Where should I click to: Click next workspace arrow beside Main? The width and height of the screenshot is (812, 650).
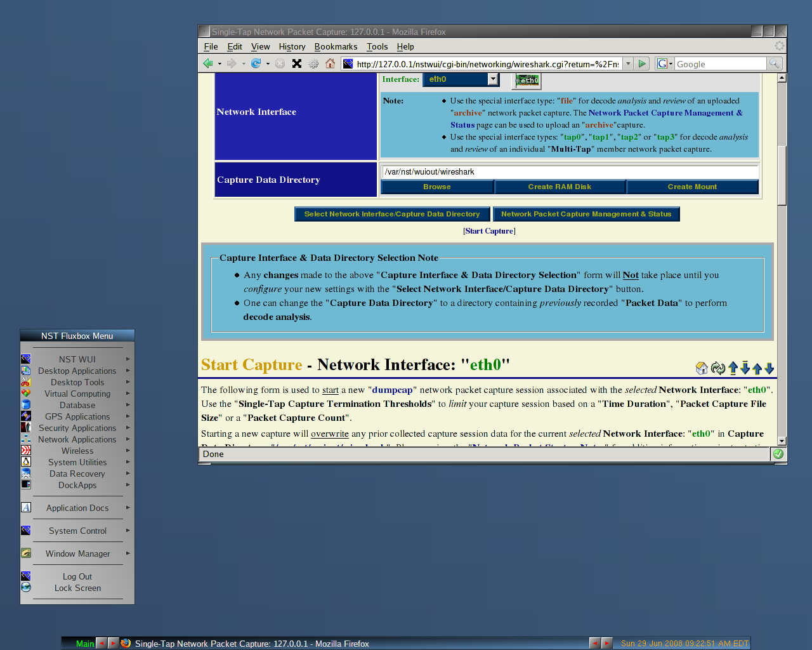(x=113, y=643)
